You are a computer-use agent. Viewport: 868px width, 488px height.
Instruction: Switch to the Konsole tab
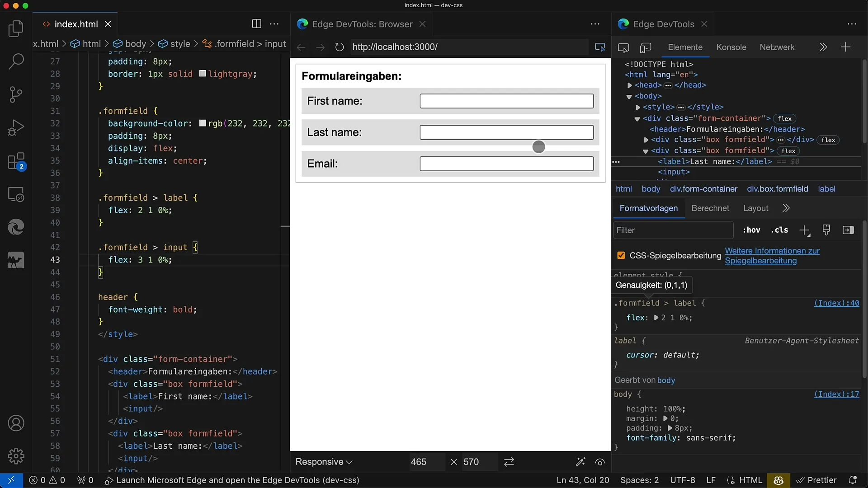tap(731, 47)
